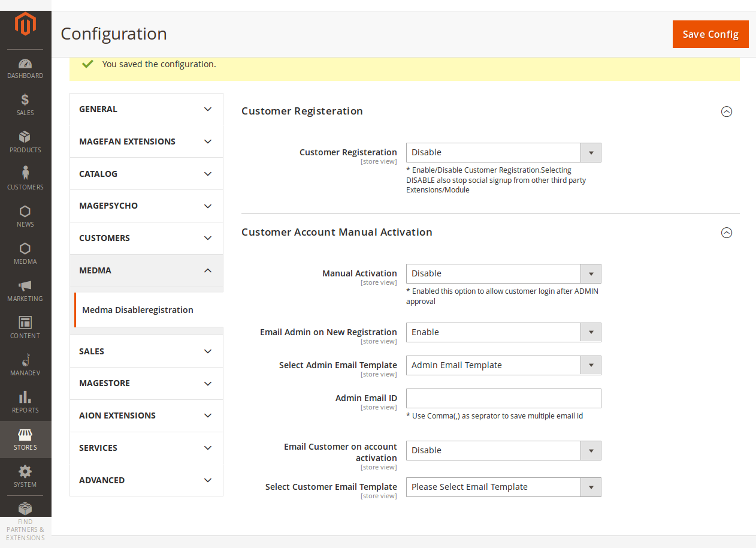This screenshot has height=548, width=756.
Task: Click the ADMIN approval hint text
Action: click(502, 296)
